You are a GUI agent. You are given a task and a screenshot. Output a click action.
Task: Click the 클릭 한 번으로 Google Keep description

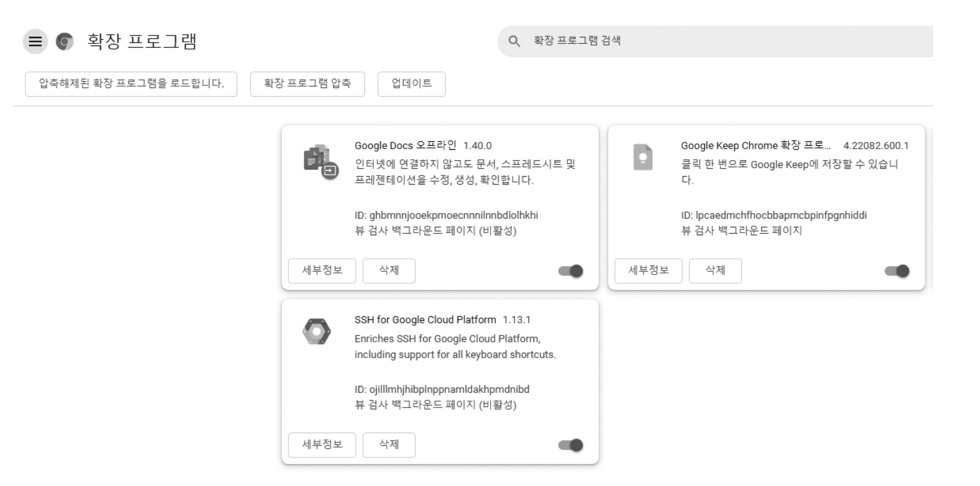pyautogui.click(x=790, y=172)
